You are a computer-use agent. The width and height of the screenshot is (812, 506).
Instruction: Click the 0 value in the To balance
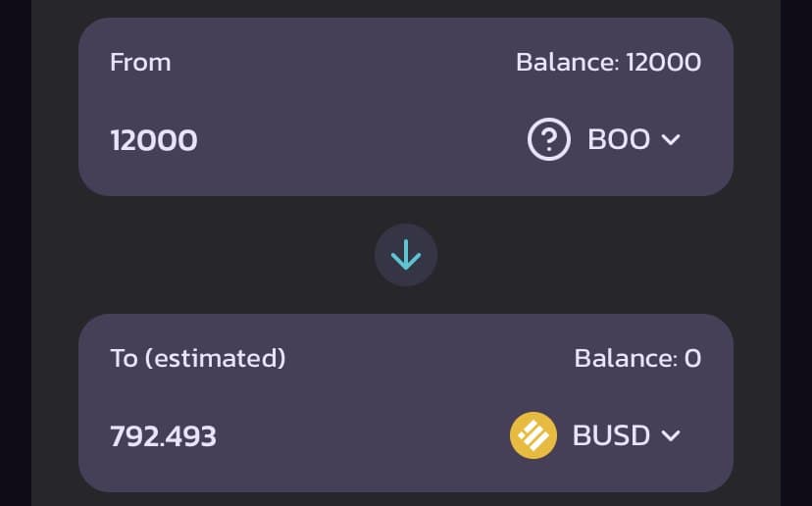pos(692,358)
